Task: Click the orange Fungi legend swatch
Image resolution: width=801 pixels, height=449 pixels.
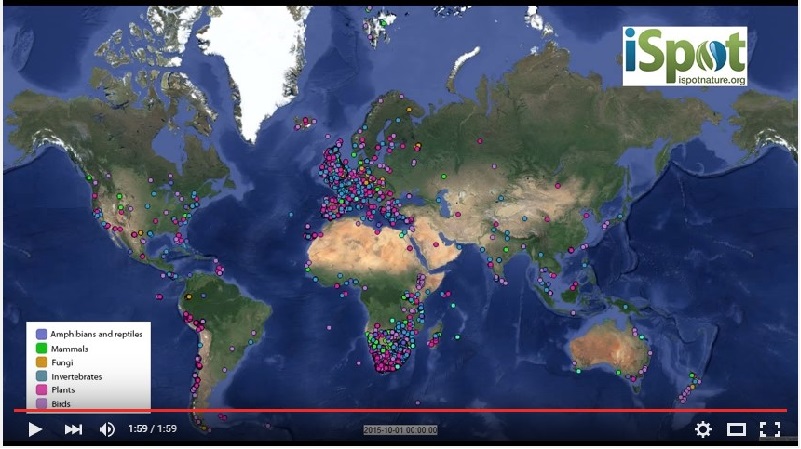Action: point(41,362)
